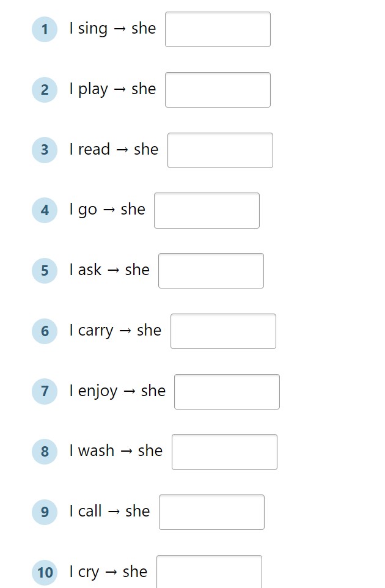This screenshot has height=588, width=385.
Task: Select the blank field for 'I go'
Action: click(x=207, y=210)
